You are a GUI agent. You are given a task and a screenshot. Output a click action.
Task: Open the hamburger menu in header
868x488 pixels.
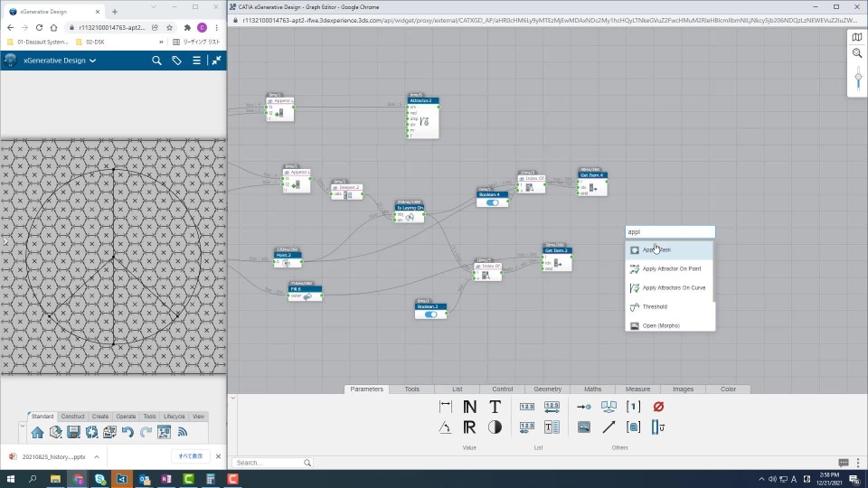tap(196, 61)
